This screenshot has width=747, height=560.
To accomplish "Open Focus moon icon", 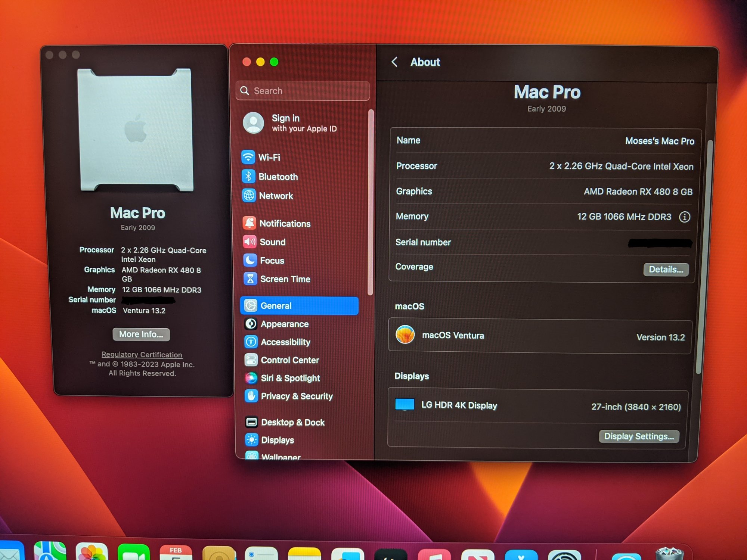I will (250, 260).
